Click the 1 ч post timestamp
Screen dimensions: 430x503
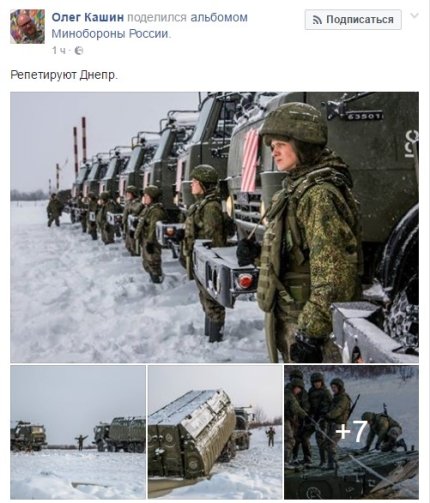tap(59, 51)
